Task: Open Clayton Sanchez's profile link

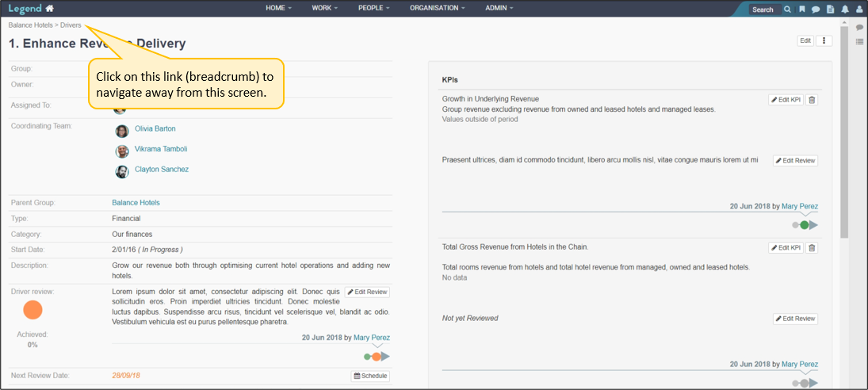Action: tap(162, 170)
